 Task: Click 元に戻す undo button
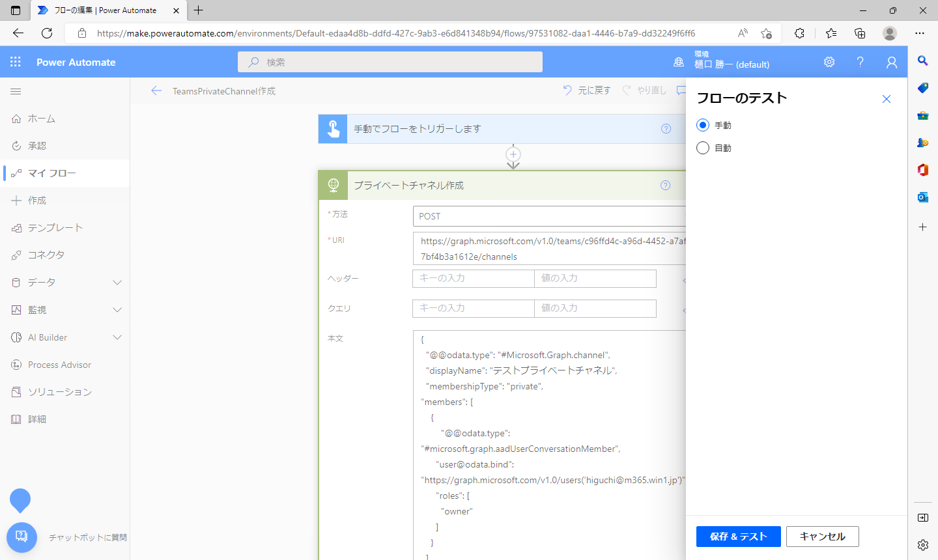(x=587, y=91)
